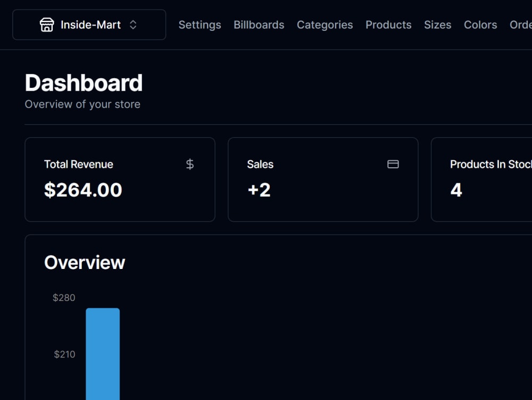The height and width of the screenshot is (400, 532).
Task: Open the Billboards section
Action: pyautogui.click(x=259, y=25)
